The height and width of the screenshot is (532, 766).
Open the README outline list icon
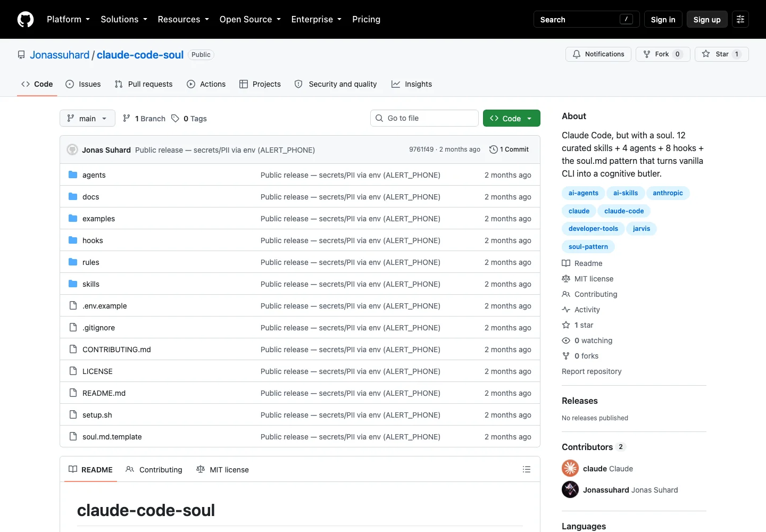click(527, 469)
